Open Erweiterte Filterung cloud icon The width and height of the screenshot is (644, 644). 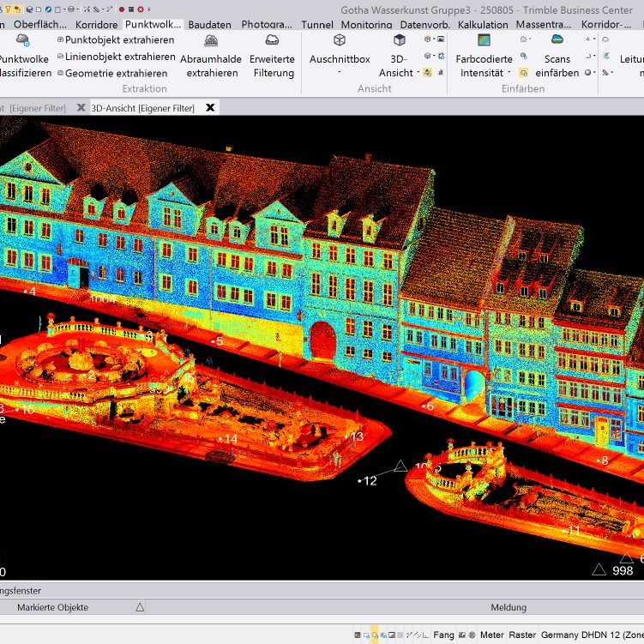point(272,39)
